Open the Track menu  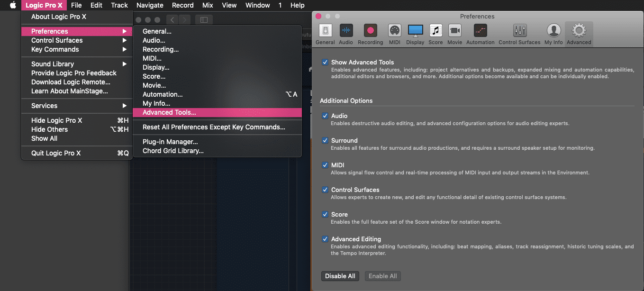119,5
